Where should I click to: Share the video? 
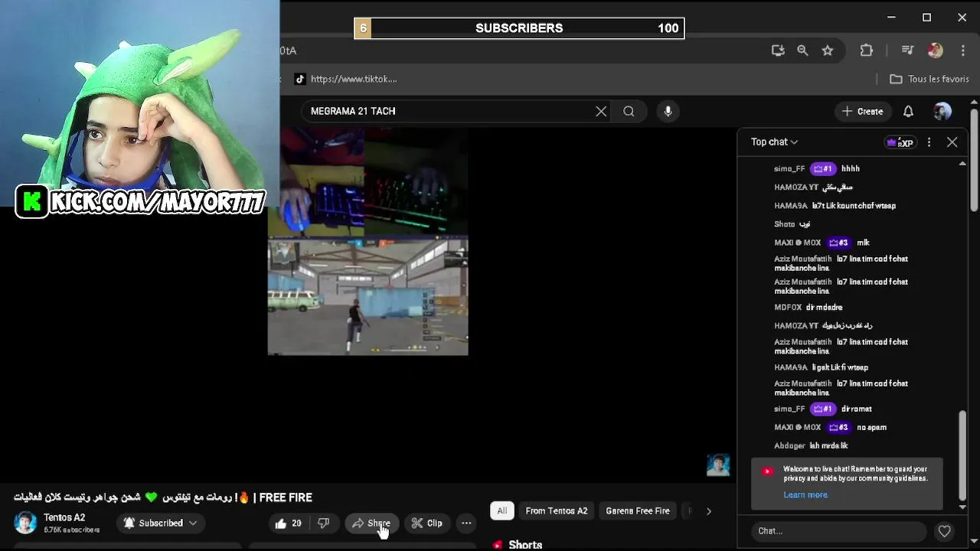[371, 523]
